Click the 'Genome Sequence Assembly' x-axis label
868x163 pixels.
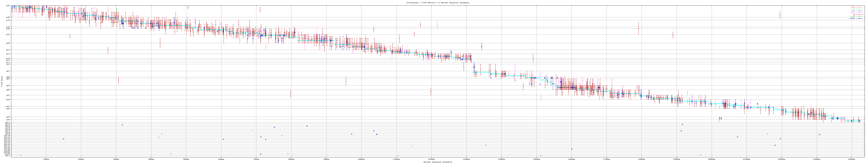[x=437, y=162]
